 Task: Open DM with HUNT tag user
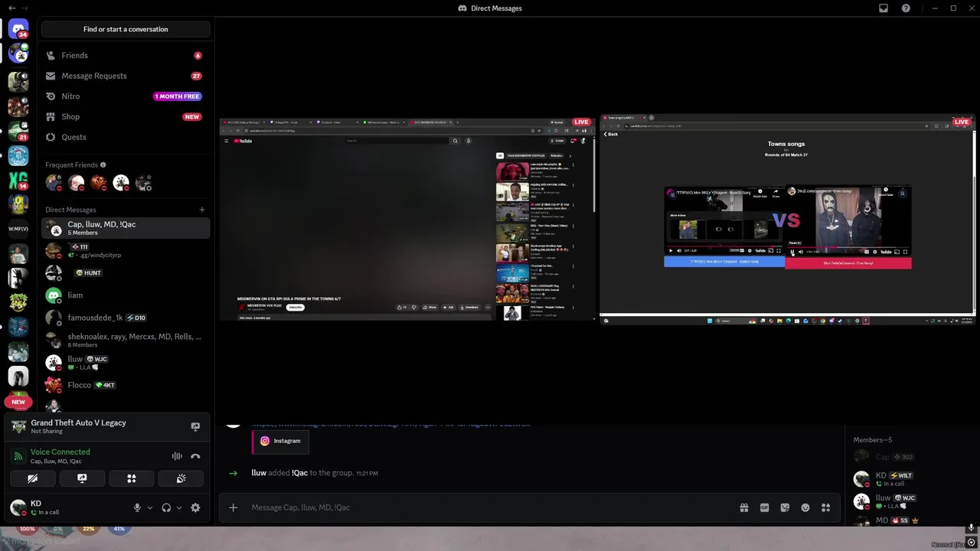pos(126,272)
